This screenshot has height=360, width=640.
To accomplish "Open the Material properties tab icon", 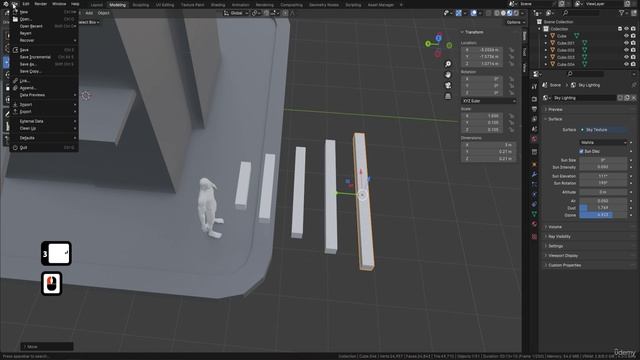I will click(534, 224).
